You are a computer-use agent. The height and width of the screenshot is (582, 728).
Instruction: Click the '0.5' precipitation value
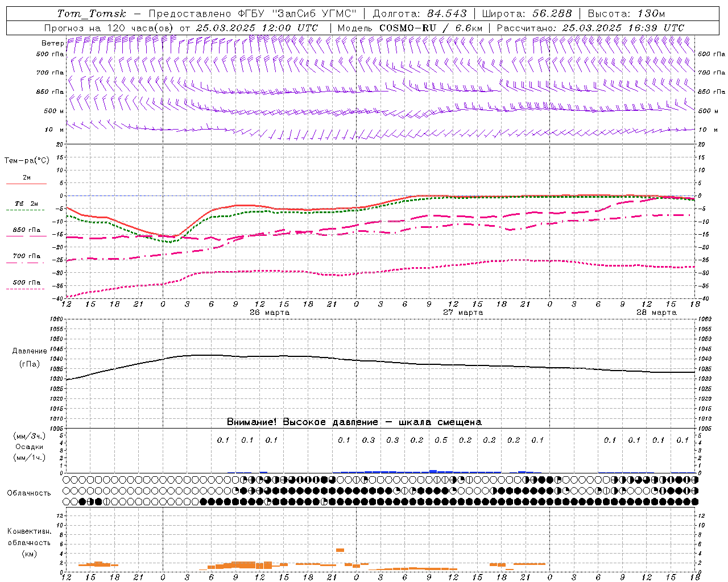tap(441, 440)
